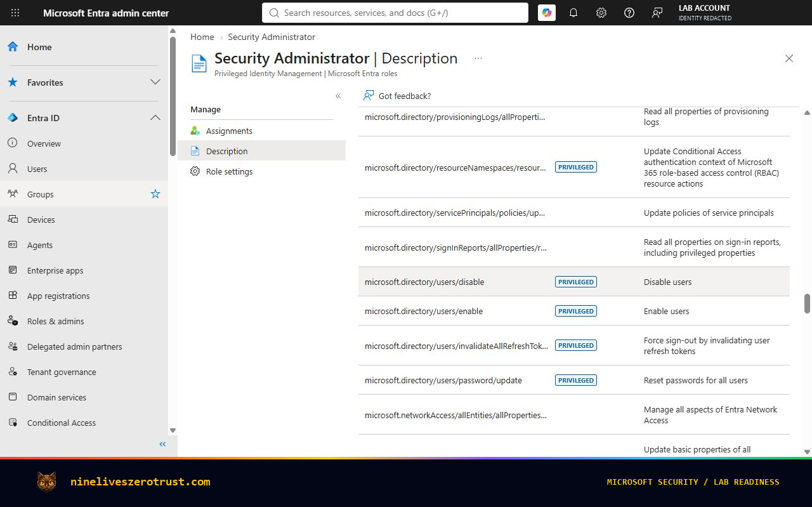
Task: Click the Devices icon in sidebar
Action: tap(13, 220)
